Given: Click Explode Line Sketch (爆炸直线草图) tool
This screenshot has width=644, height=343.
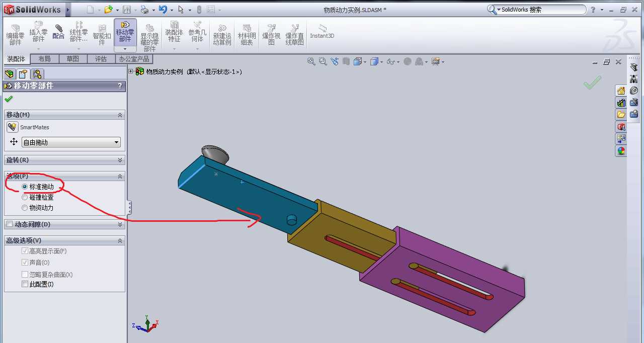Looking at the screenshot, I should [x=295, y=35].
